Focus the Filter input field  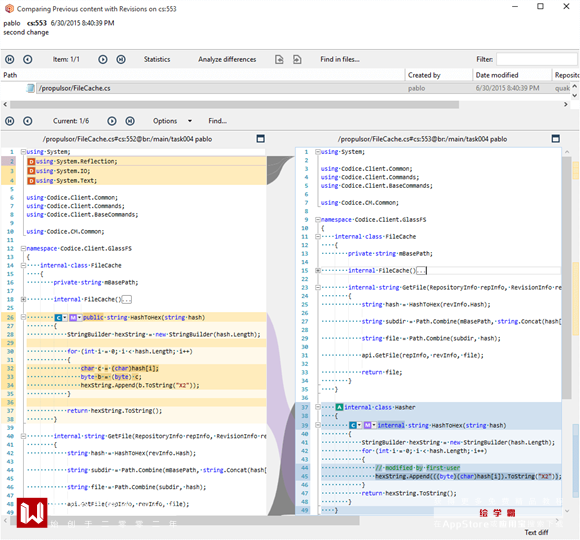point(536,59)
